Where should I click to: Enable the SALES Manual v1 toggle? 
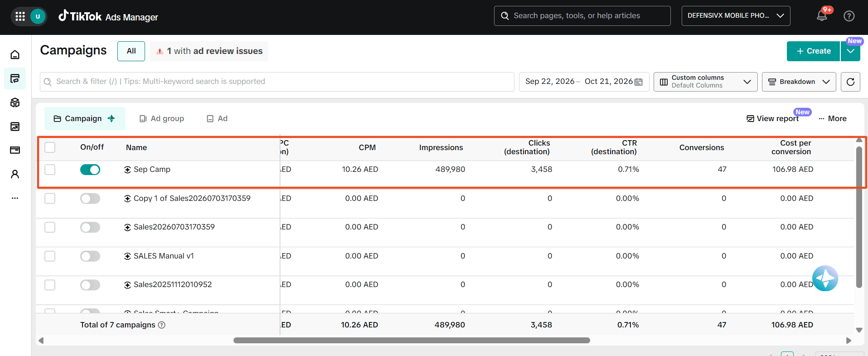coord(90,256)
